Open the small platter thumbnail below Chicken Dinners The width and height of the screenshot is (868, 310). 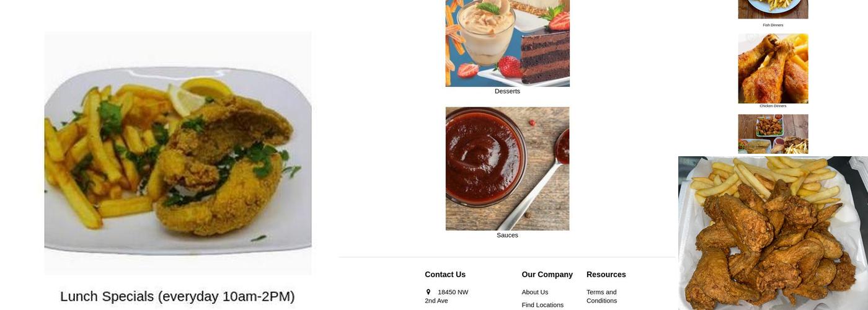tap(773, 134)
